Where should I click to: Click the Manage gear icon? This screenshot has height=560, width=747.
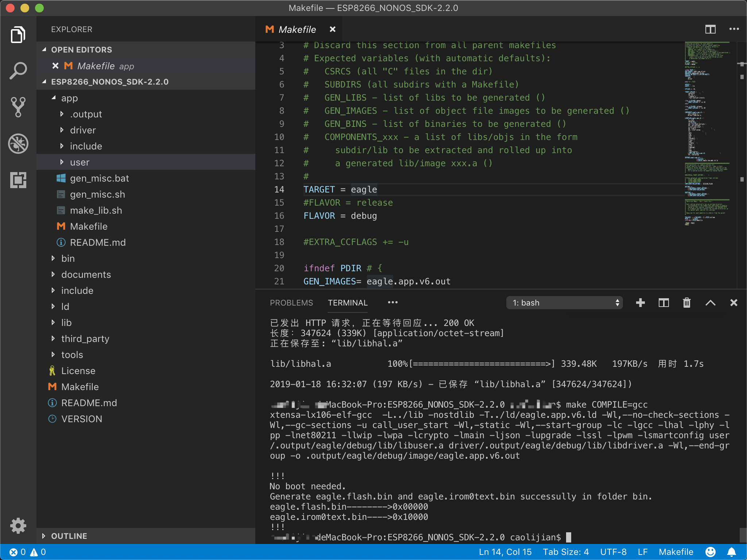tap(18, 525)
